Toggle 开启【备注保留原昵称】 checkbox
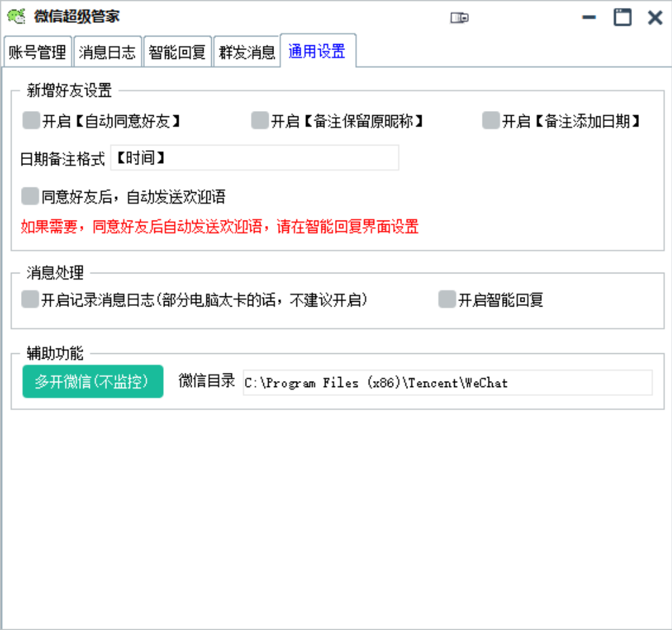 (x=260, y=120)
